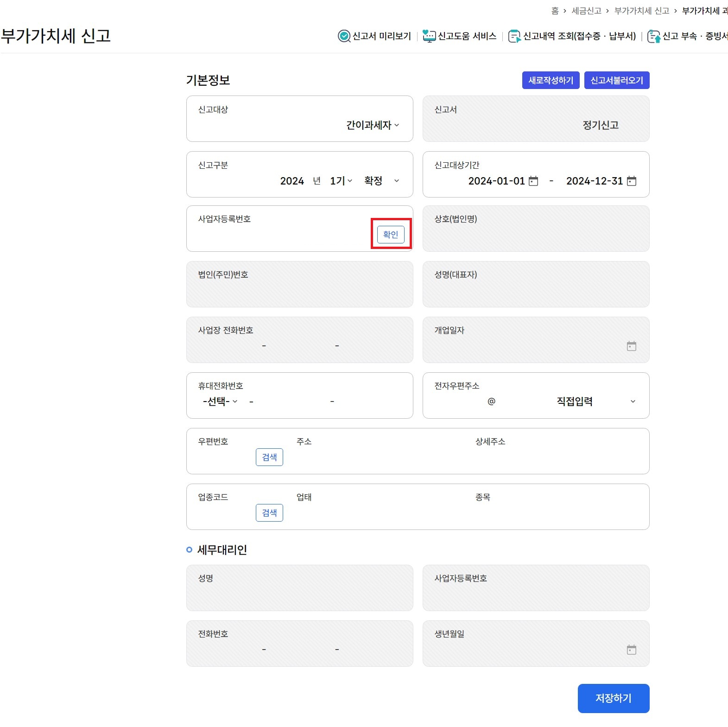Click the 종목 input field

tap(556, 513)
